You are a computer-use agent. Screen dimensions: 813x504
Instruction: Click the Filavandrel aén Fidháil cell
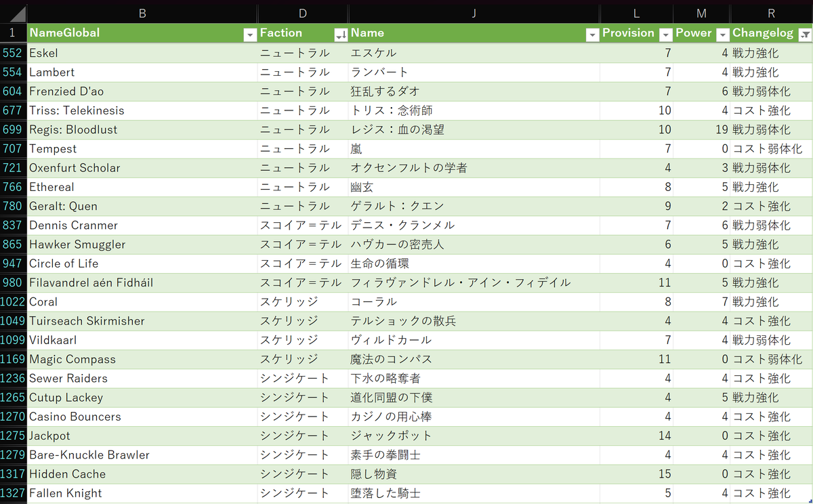[142, 282]
